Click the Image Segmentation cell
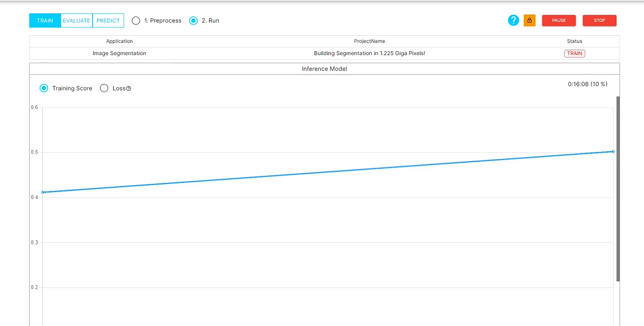This screenshot has height=326, width=644. 119,53
